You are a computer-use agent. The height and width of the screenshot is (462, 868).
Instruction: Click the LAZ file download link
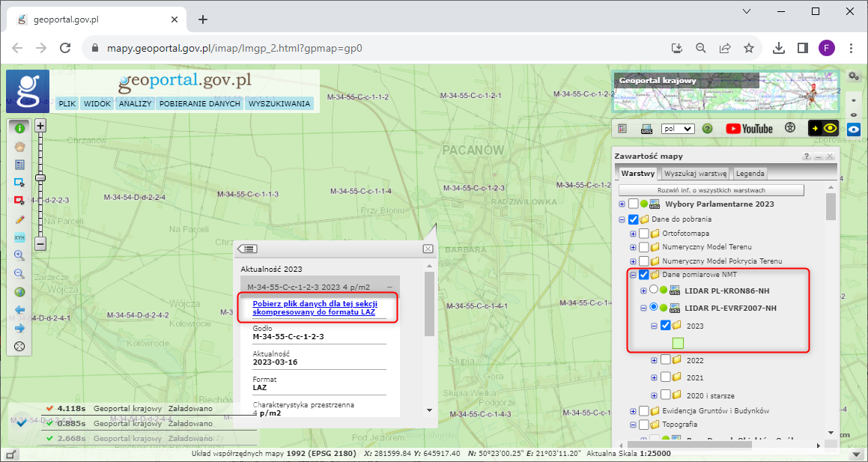click(315, 309)
